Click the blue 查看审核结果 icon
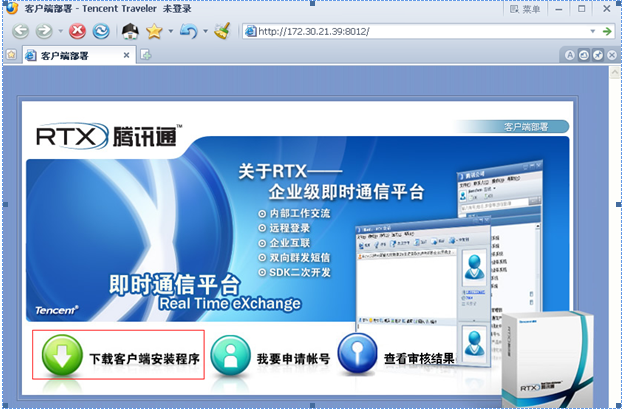 (x=356, y=354)
